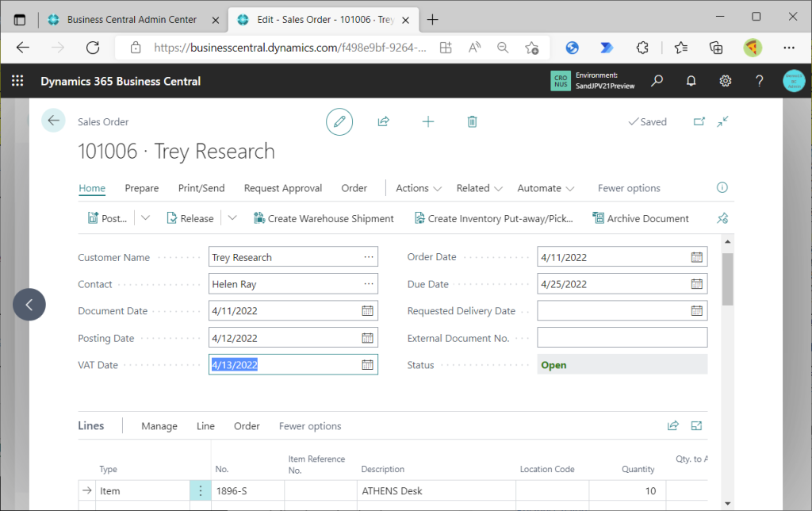Image resolution: width=812 pixels, height=511 pixels.
Task: Open Due Date calendar picker
Action: [x=696, y=284]
